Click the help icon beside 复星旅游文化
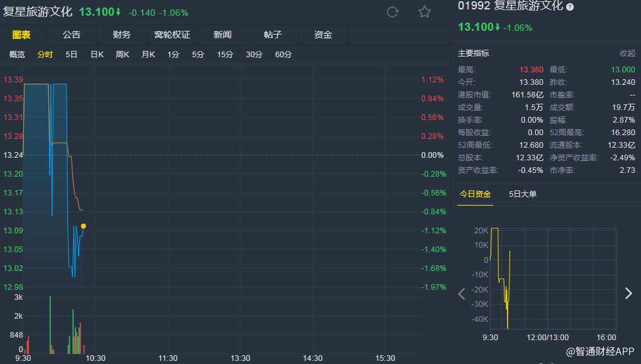The height and width of the screenshot is (364, 641). (x=570, y=7)
